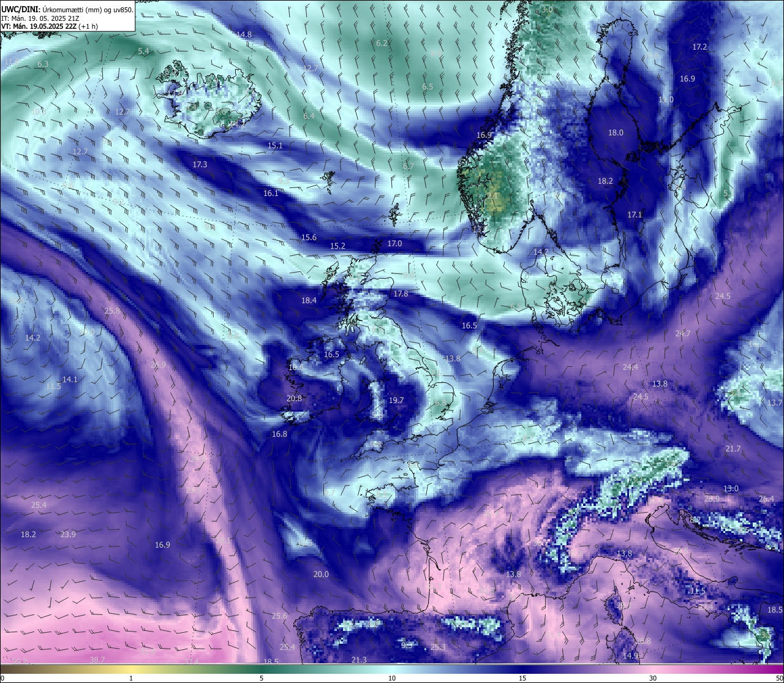
Task: Click the dark blue color scale segment above 15
Action: 522,669
